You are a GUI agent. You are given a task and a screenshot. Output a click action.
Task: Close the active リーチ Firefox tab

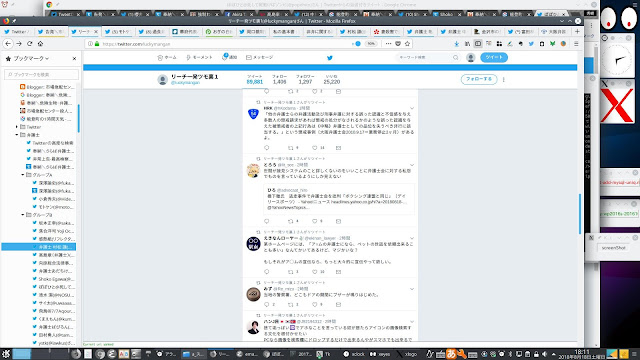point(96,31)
